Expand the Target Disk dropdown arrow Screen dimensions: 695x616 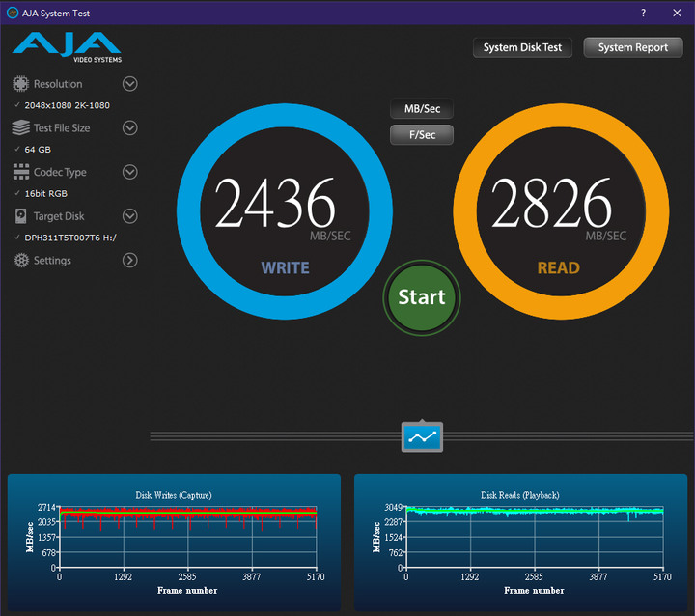pyautogui.click(x=130, y=216)
